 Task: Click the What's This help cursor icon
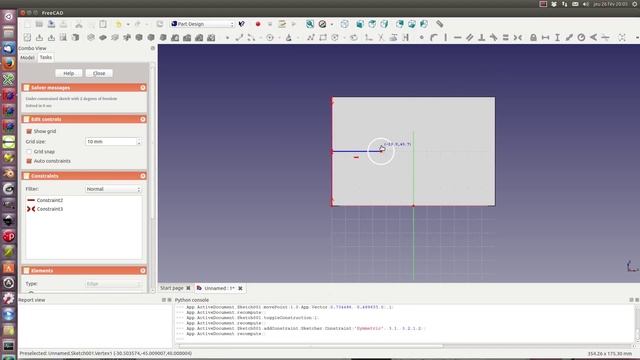point(242,24)
